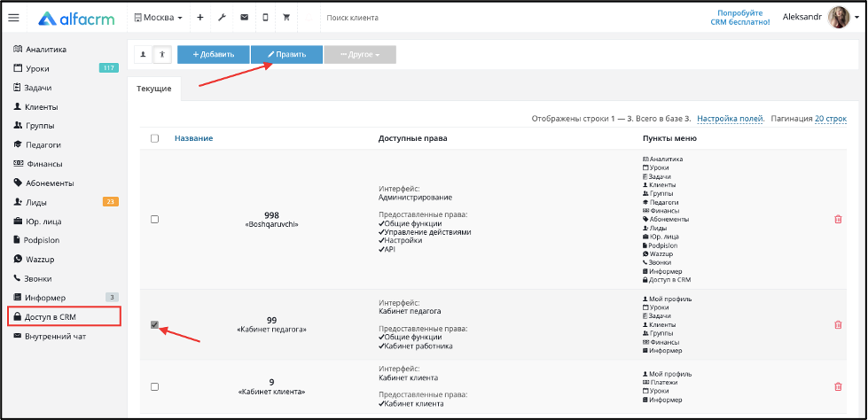Delete the Boshqaruvchi role with trash icon

pyautogui.click(x=838, y=219)
